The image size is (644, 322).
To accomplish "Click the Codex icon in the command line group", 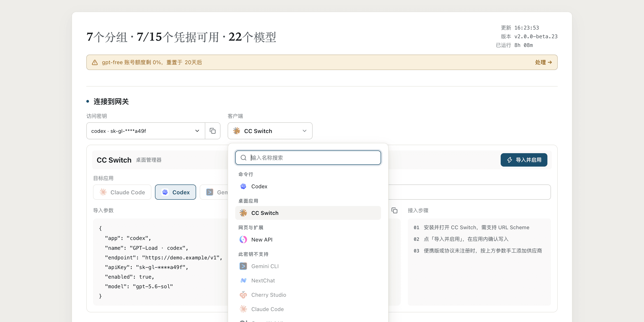I will click(243, 186).
